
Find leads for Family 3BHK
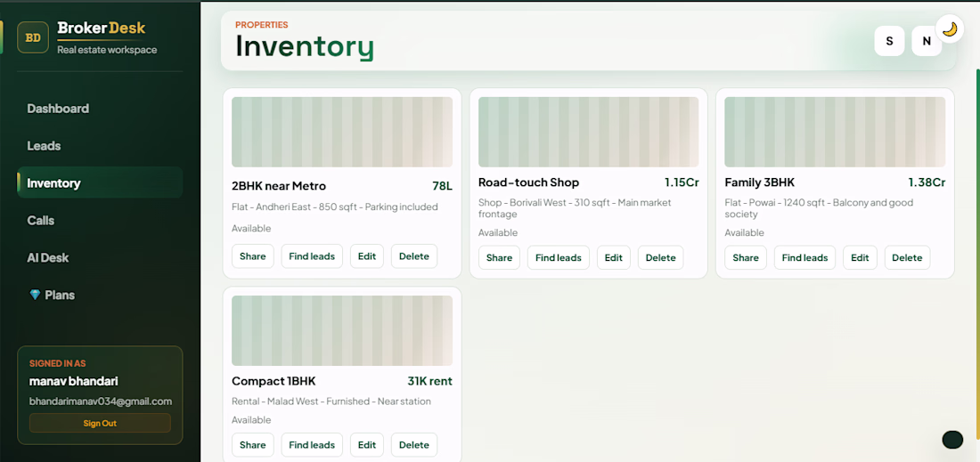(805, 257)
